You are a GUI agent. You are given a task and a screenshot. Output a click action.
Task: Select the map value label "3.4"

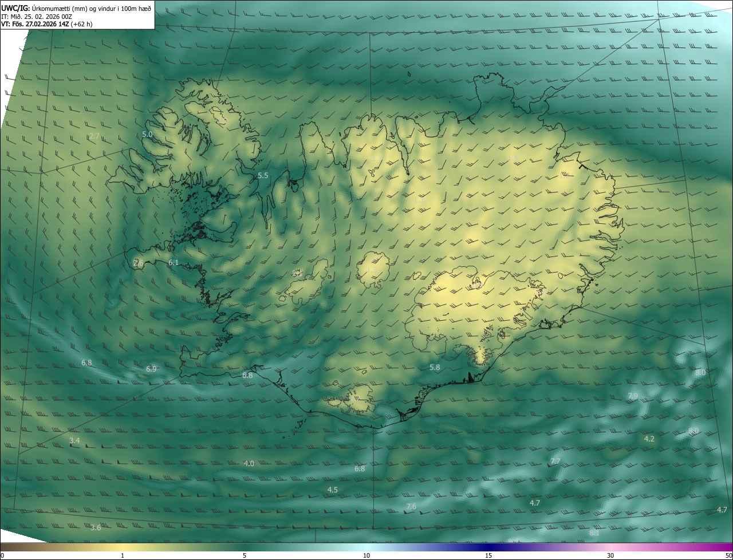(74, 440)
